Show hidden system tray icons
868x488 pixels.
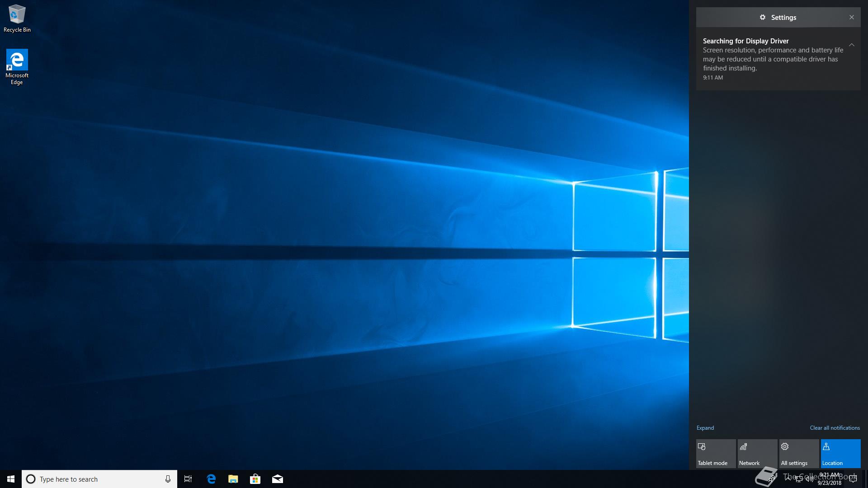coord(788,479)
